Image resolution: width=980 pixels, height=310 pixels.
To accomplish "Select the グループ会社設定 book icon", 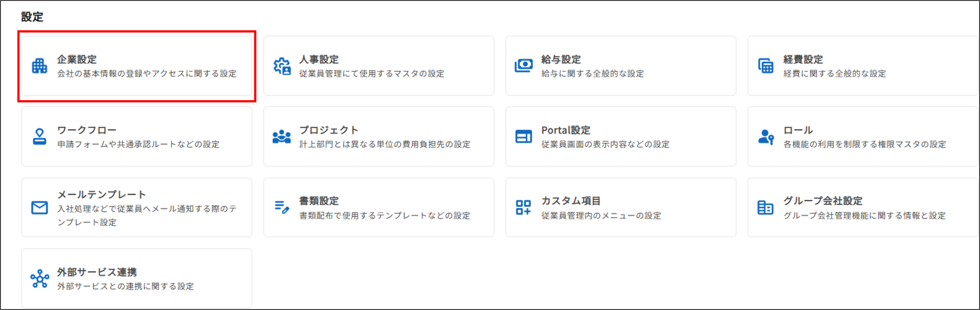I will (x=765, y=208).
